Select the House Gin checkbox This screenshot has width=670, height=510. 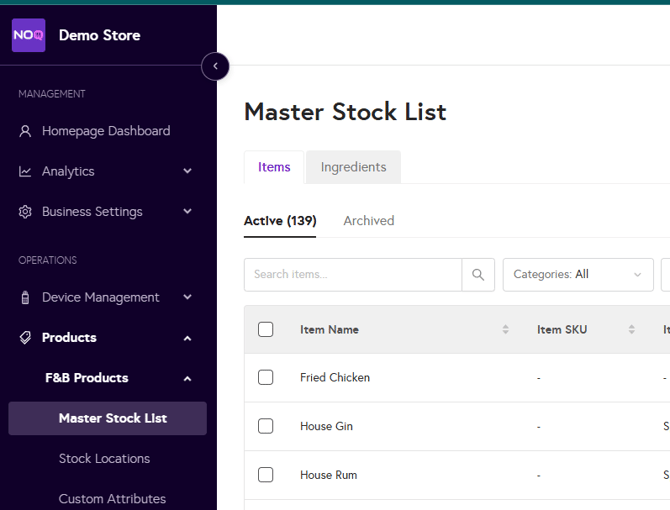click(265, 426)
